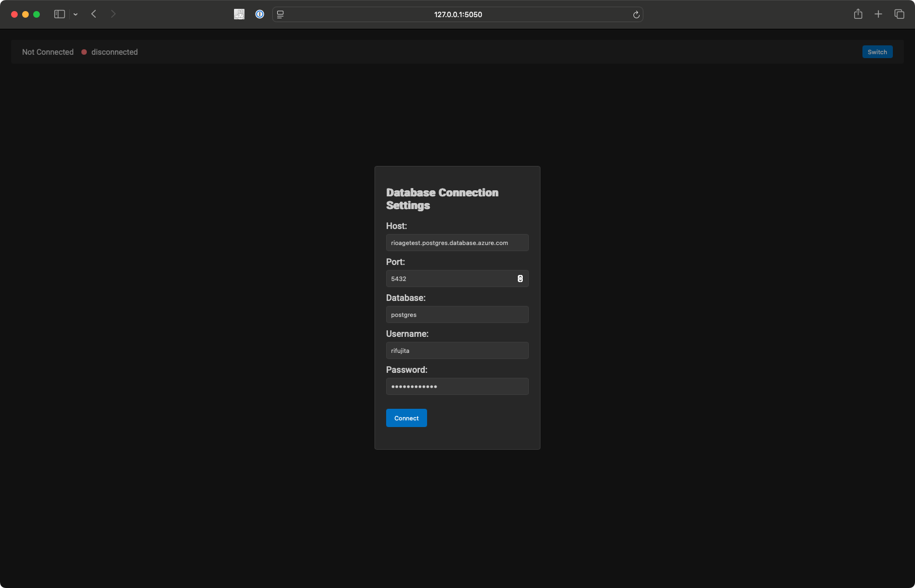Click the Database input field
915x588 pixels.
[x=457, y=315]
